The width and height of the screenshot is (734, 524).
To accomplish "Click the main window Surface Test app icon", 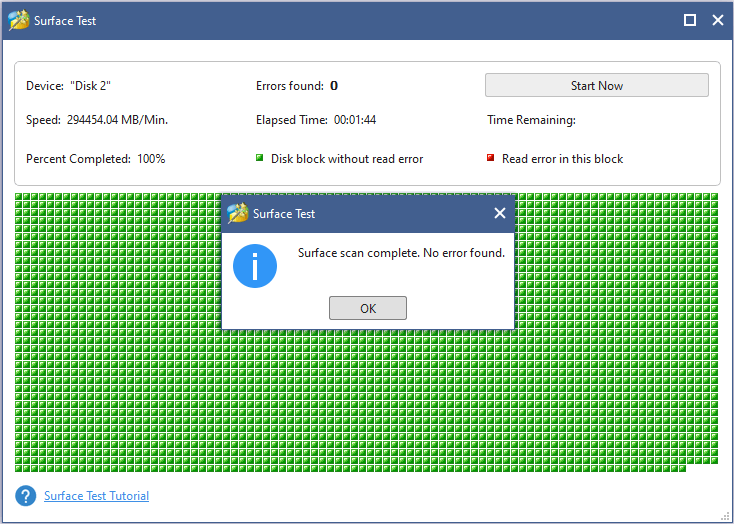I will click(x=19, y=20).
